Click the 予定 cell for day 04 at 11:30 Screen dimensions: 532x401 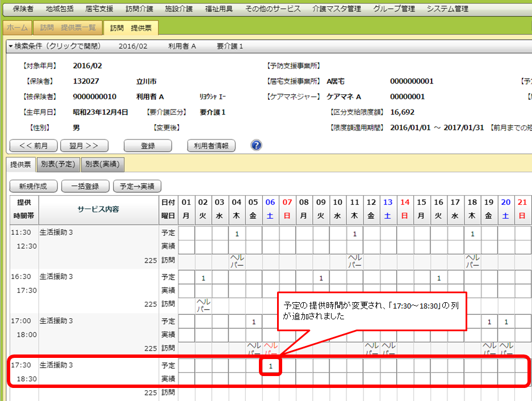237,234
